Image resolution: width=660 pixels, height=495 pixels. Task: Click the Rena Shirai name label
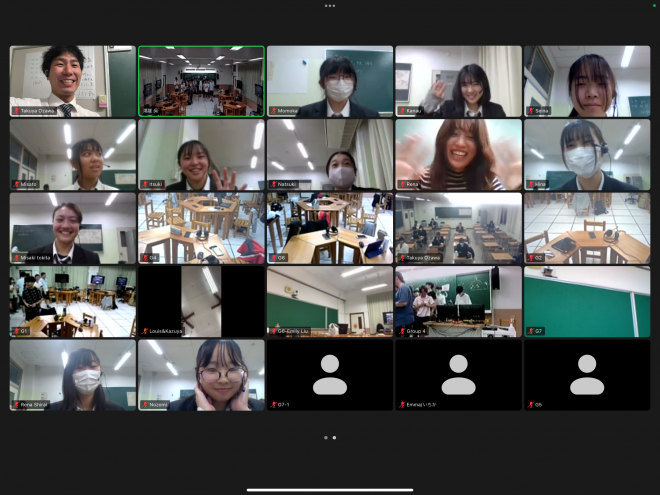[x=34, y=405]
